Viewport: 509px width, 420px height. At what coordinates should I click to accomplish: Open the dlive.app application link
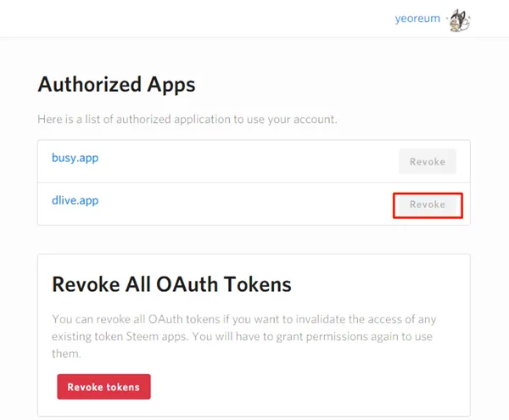[75, 200]
